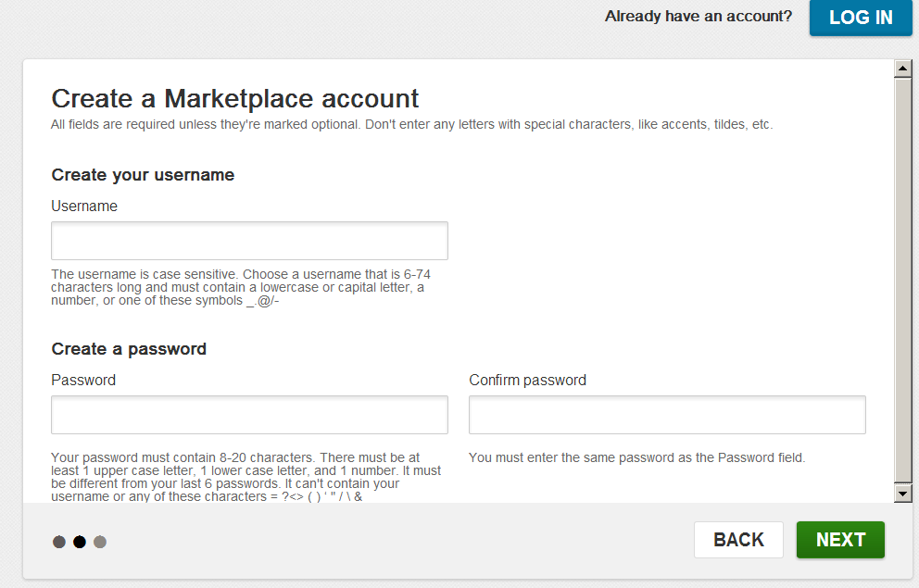Screen dimensions: 919x588
Task: Click the scrollbar up arrow
Action: [903, 69]
